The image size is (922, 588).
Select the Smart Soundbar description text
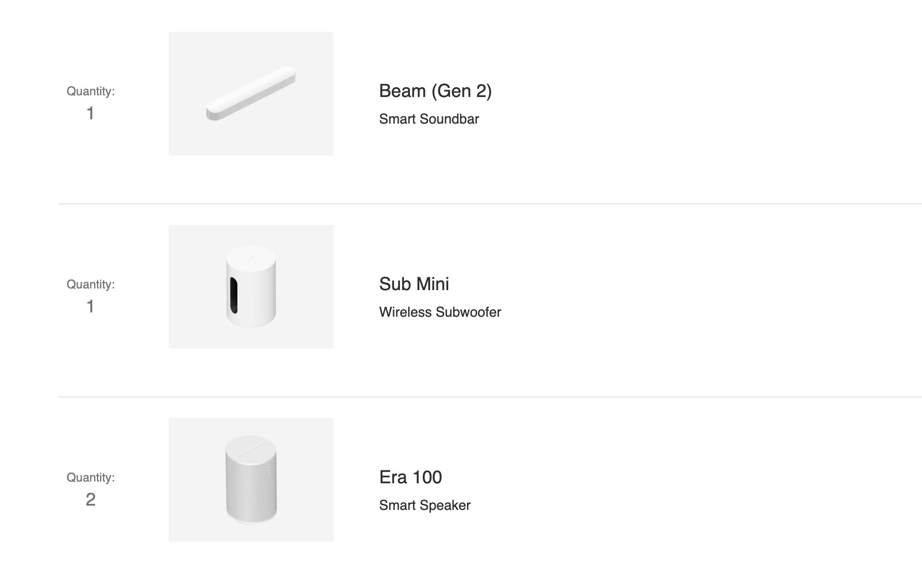point(429,119)
